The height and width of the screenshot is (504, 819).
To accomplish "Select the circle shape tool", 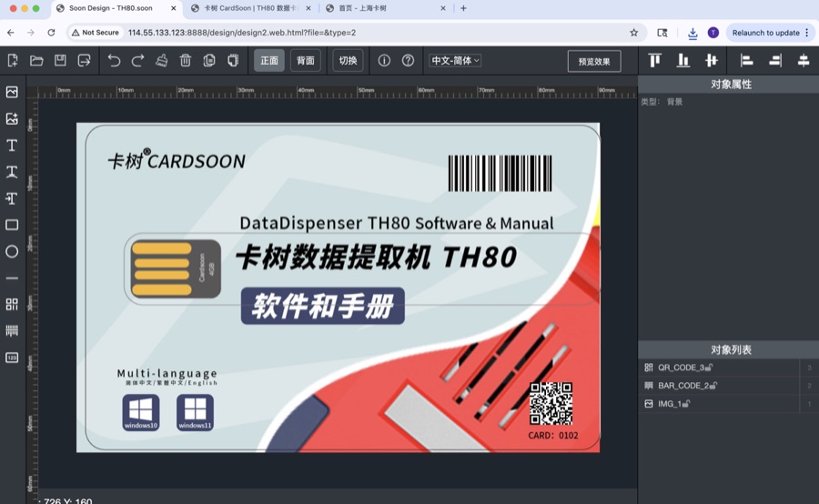I will 12,252.
